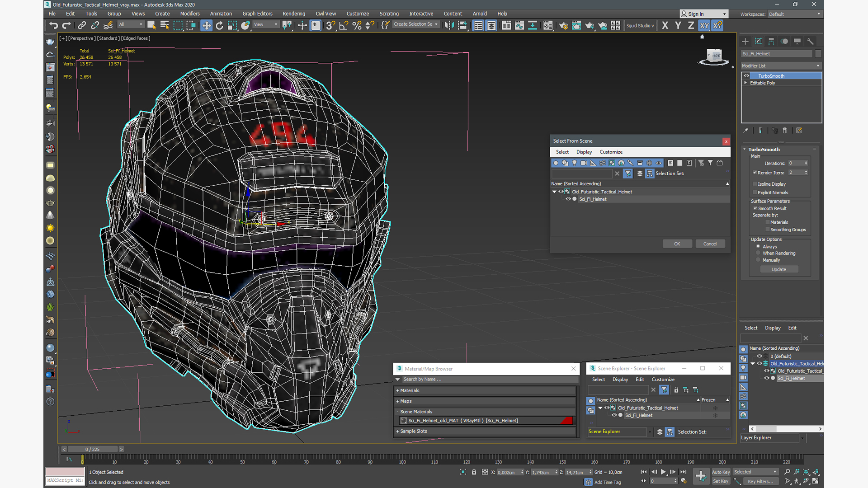The height and width of the screenshot is (488, 868).
Task: Open the Utilities wrench tab in command panel
Action: (x=810, y=41)
